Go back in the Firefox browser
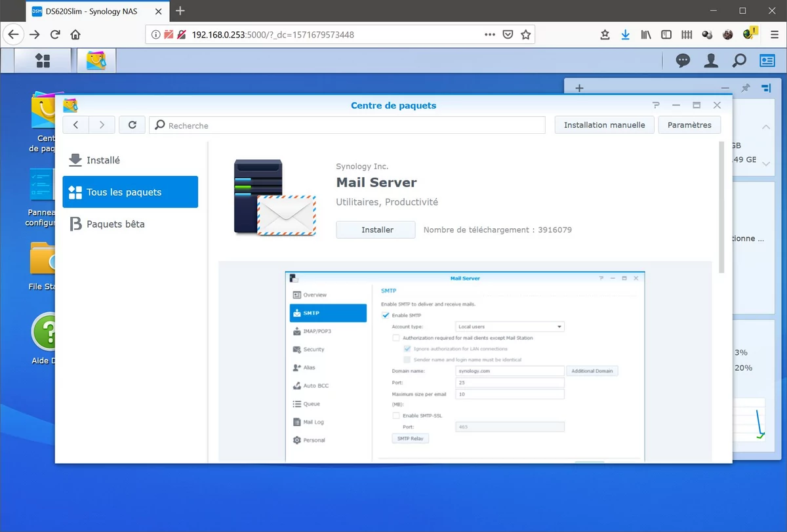Image resolution: width=787 pixels, height=532 pixels. [x=13, y=35]
